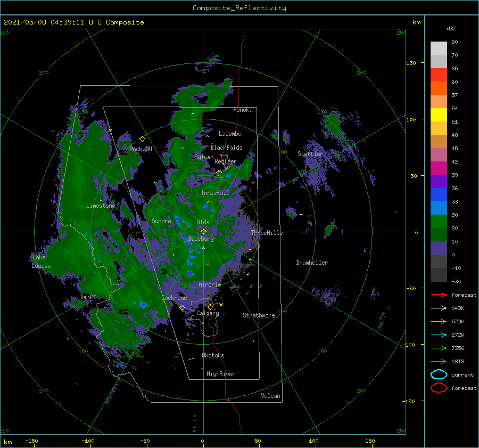The width and height of the screenshot is (479, 448).
Task: Select the purple 10 dBZ color swatch
Action: pos(439,248)
